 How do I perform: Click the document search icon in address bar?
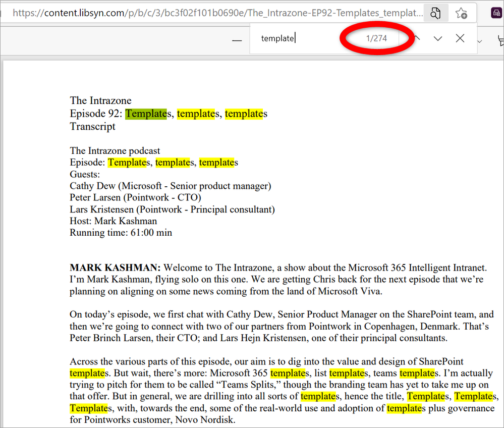[x=435, y=13]
